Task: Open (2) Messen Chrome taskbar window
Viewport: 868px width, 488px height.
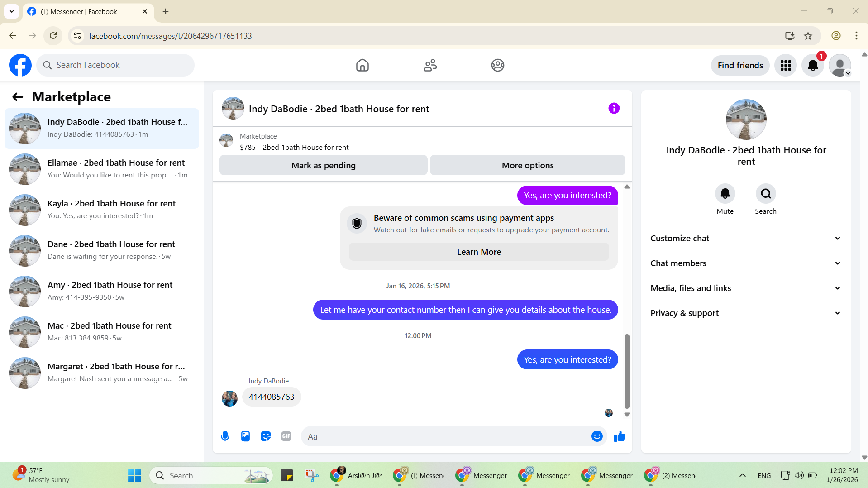Action: (x=670, y=475)
